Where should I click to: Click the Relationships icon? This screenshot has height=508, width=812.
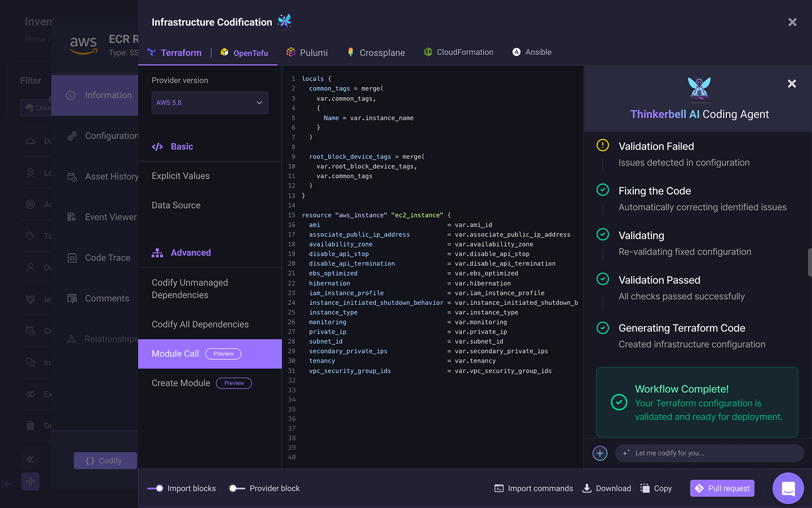click(x=72, y=339)
